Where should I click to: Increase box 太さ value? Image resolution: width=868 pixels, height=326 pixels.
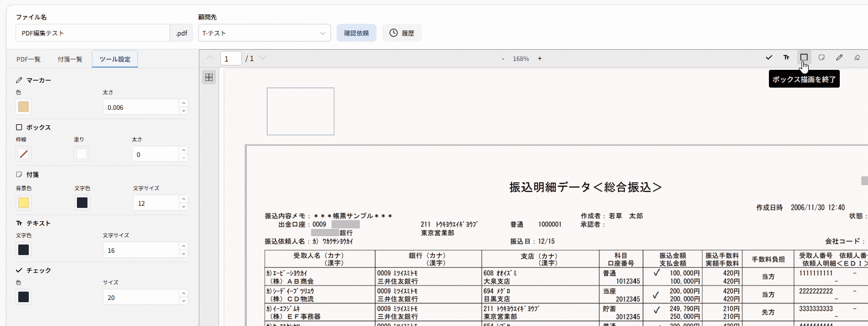click(x=184, y=150)
